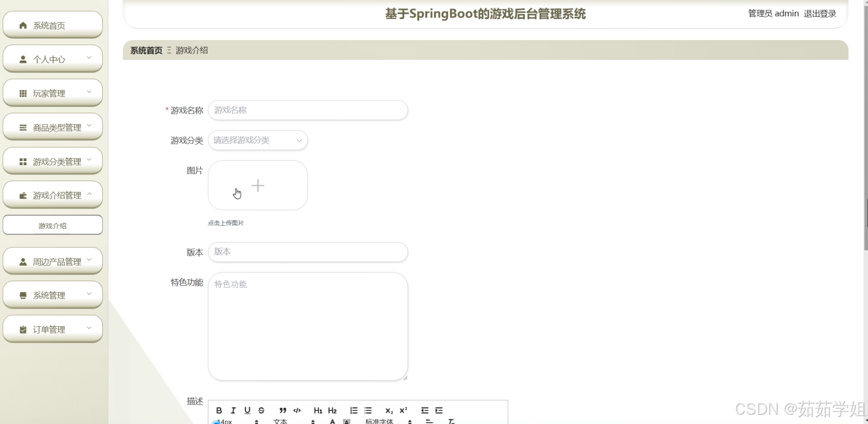The image size is (868, 424).
Task: Click the image upload plus area
Action: point(257,185)
